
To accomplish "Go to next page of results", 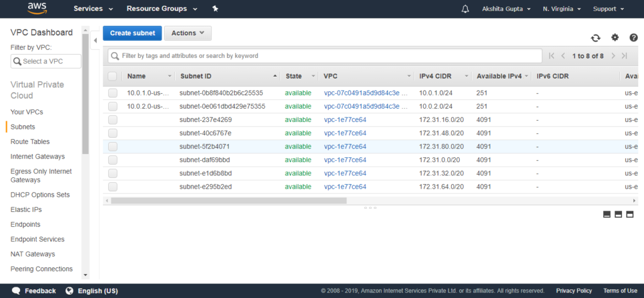I will (613, 56).
